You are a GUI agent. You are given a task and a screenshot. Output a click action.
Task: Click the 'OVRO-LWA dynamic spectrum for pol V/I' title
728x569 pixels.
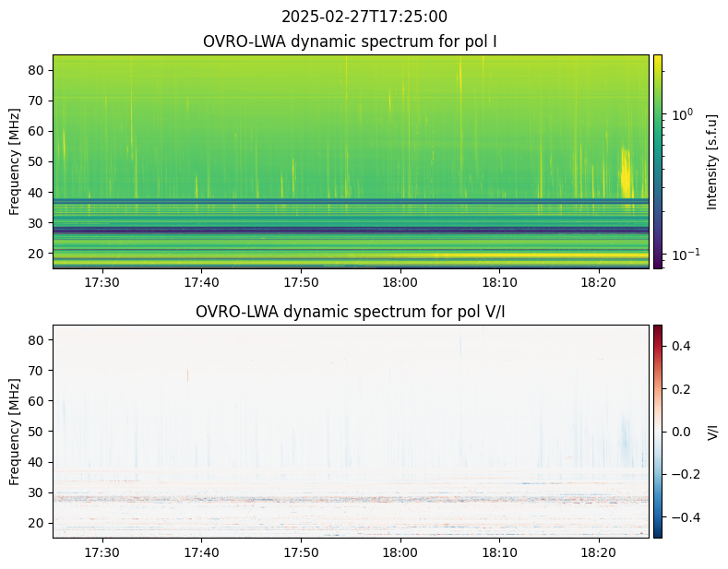350,312
